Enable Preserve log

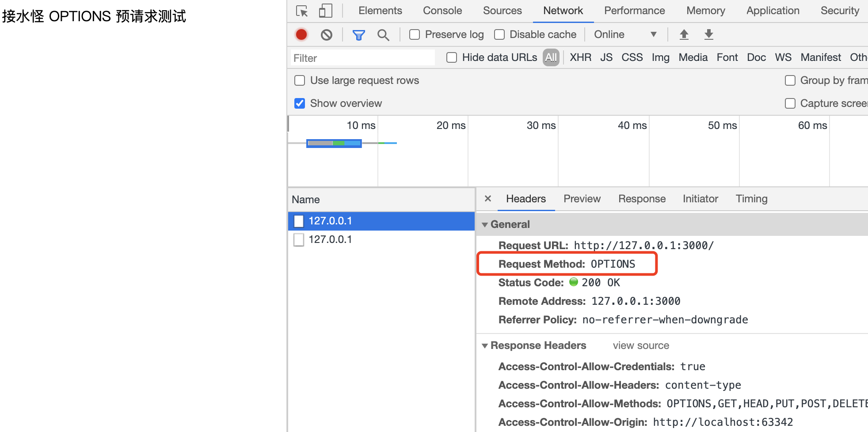click(414, 34)
